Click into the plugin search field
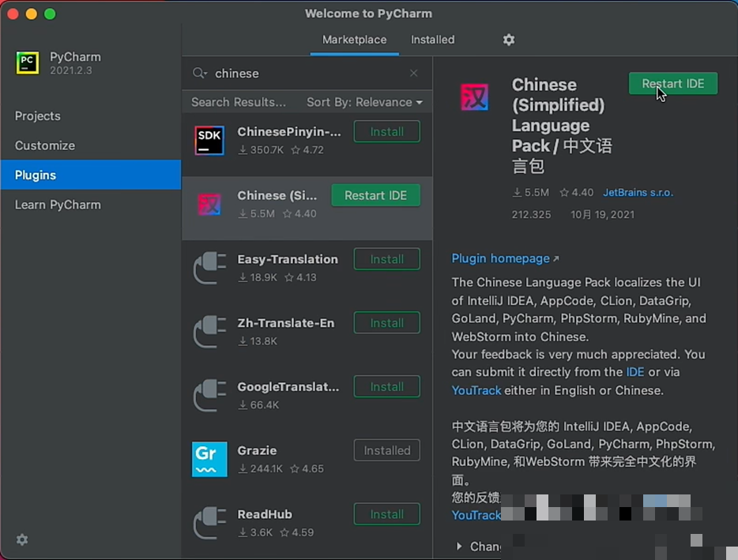 [308, 73]
